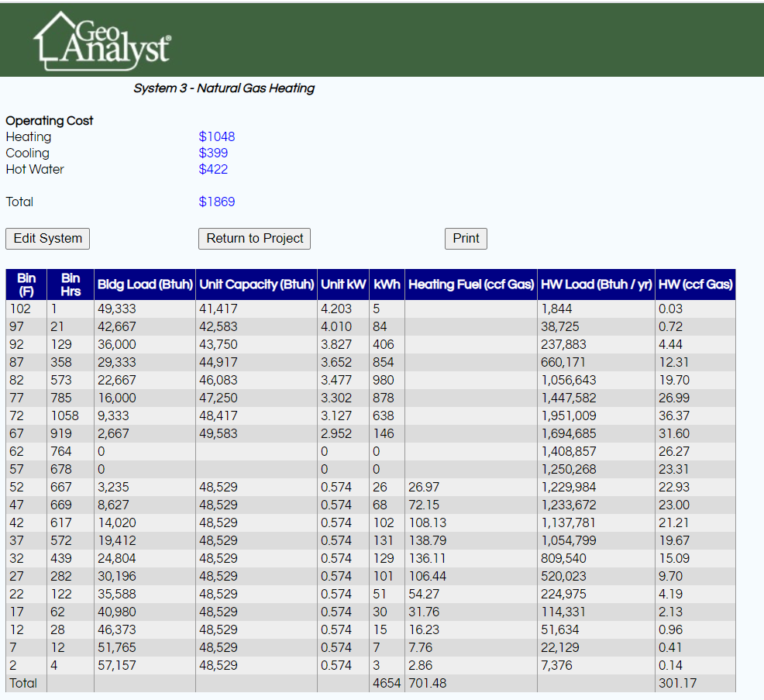Select the total HW ccf value 301.17
Viewport: 764px width, 700px height.
[678, 684]
